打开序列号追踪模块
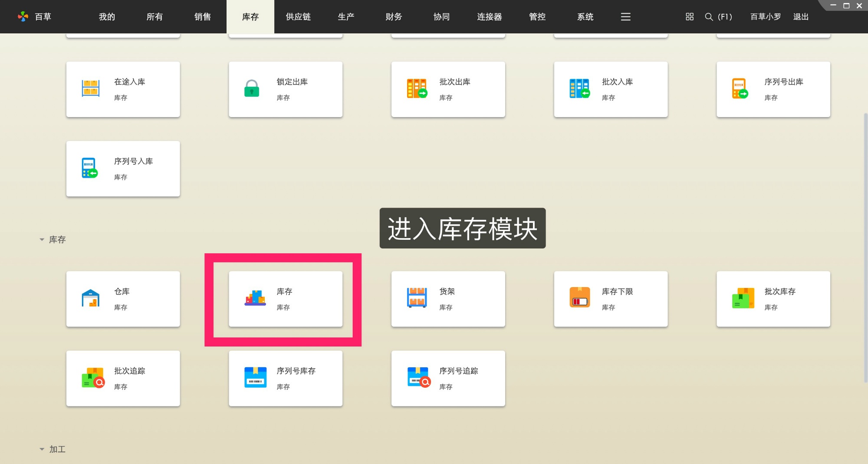 [448, 378]
